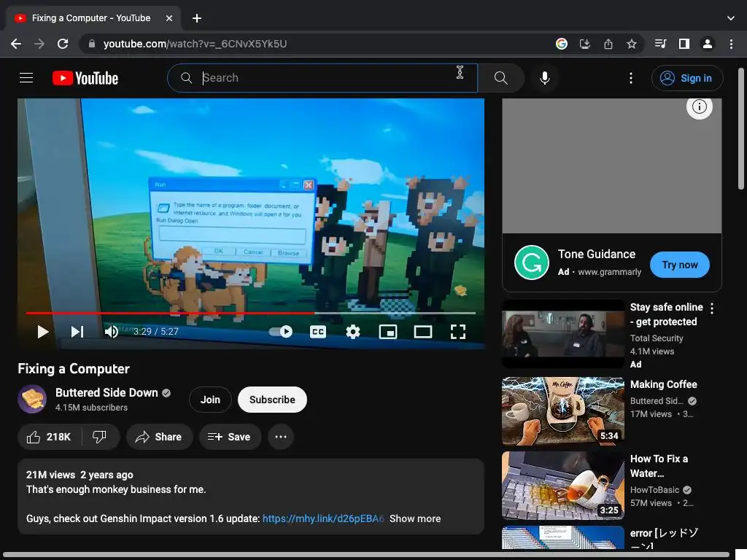
Task: Open How To Fix a Water video thumbnail
Action: click(x=563, y=485)
